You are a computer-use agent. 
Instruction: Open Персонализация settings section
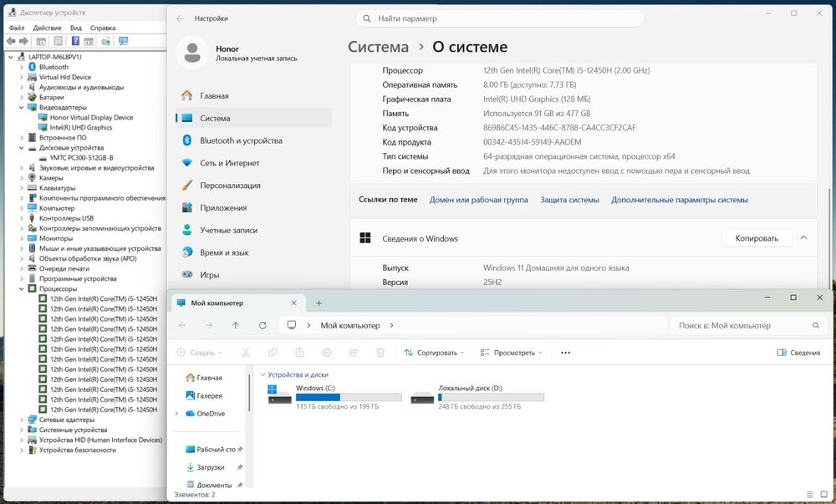254,186
